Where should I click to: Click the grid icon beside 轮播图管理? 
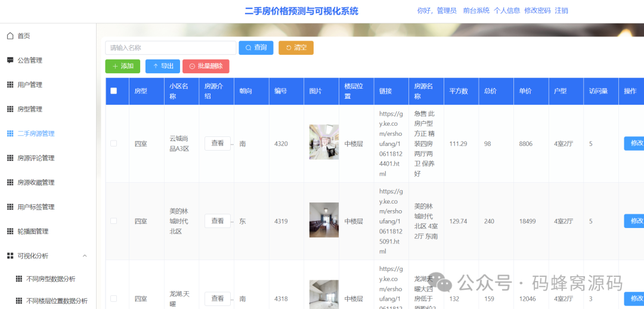(x=10, y=231)
